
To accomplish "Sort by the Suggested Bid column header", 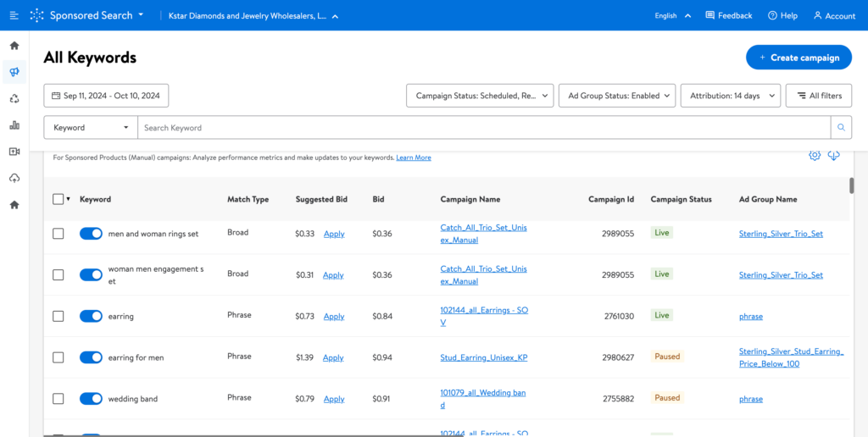I will tap(321, 200).
